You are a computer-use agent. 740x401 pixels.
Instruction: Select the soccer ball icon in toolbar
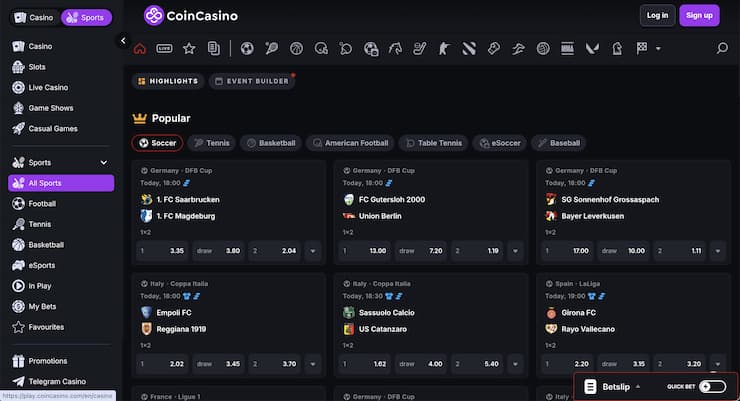coord(247,49)
